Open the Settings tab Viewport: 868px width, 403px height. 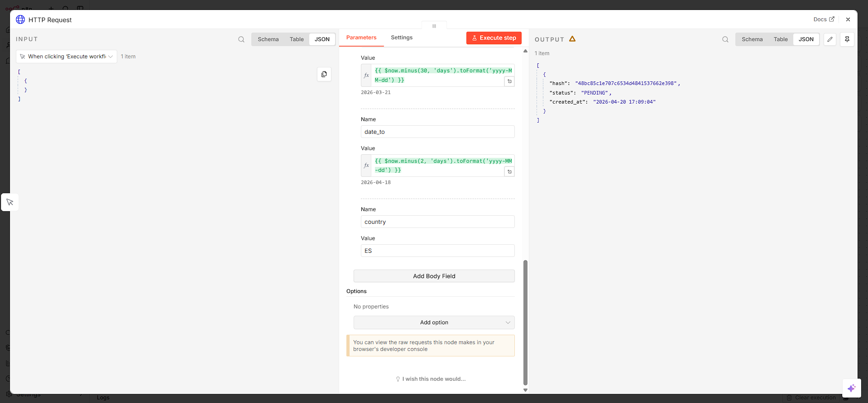coord(402,38)
